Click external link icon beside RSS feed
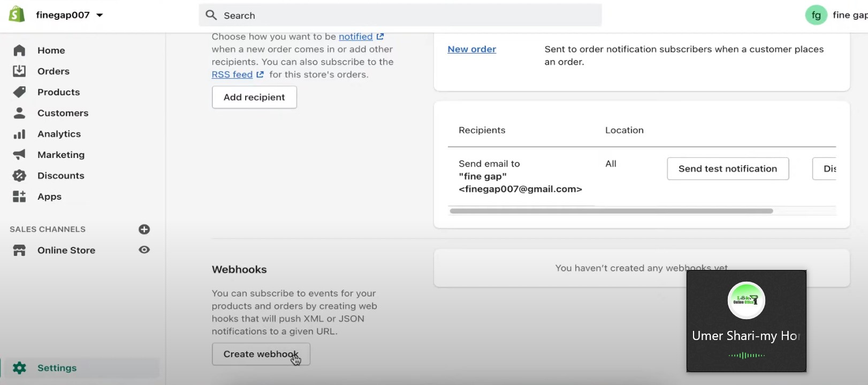 tap(260, 74)
